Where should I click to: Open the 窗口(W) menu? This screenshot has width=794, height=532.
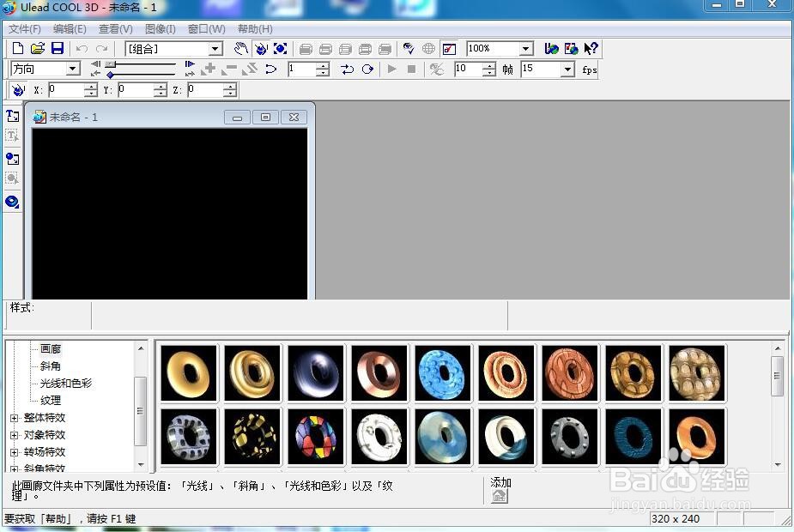pos(206,29)
